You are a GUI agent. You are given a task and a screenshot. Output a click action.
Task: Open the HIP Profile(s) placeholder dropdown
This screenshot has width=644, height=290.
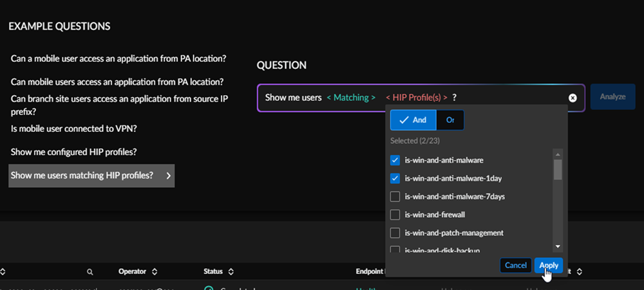416,98
